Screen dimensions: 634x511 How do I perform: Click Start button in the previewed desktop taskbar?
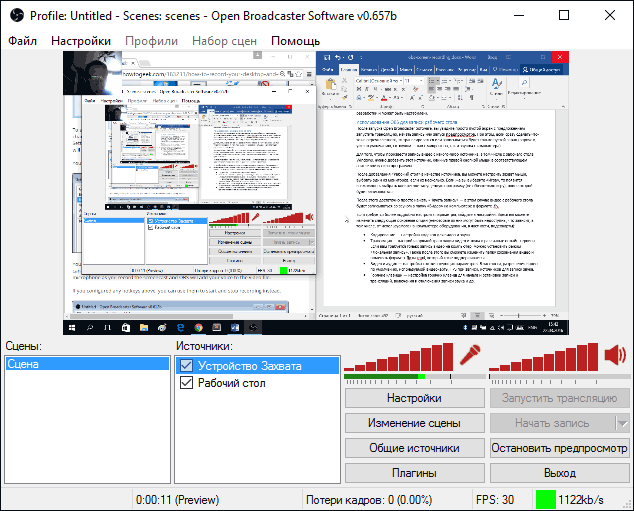coord(72,327)
